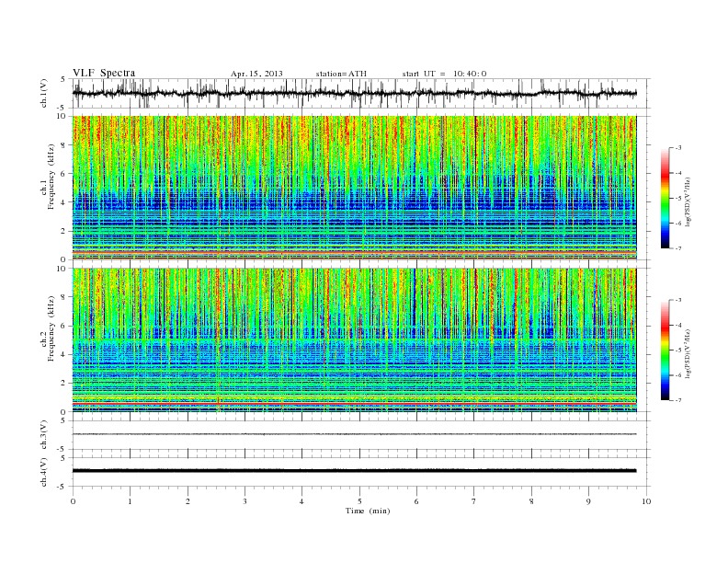Click the "2" kHz tick on ch.2 frequency axis
728x563 pixels.
pos(63,384)
